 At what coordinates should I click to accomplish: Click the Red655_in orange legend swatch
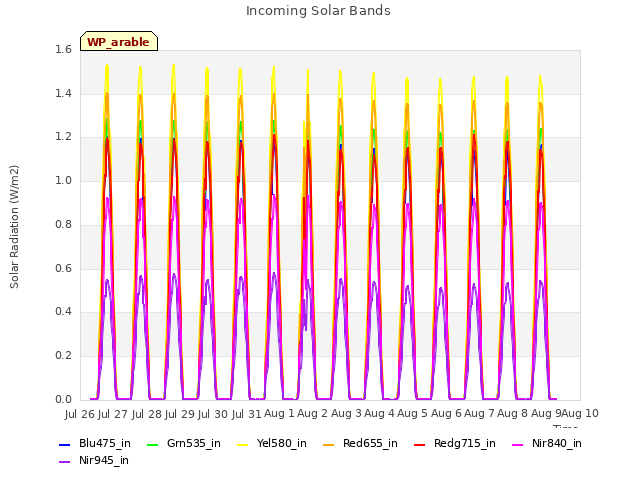click(329, 444)
